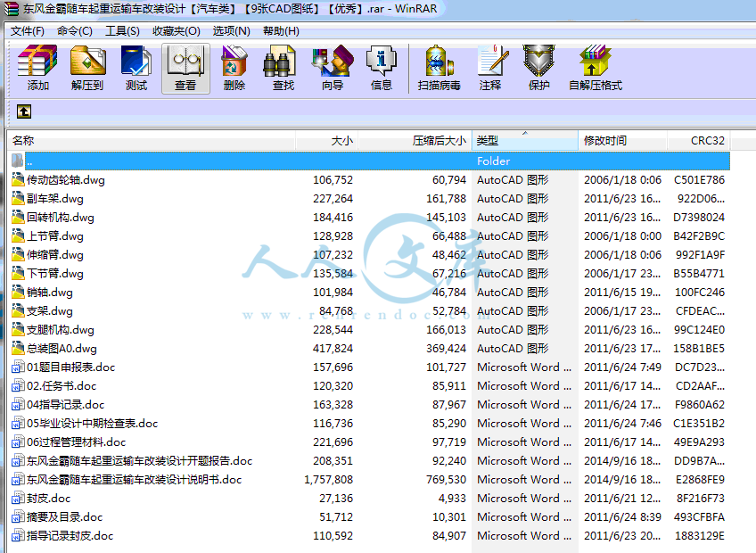Click the Folder type label in top row
The width and height of the screenshot is (756, 553).
[493, 161]
